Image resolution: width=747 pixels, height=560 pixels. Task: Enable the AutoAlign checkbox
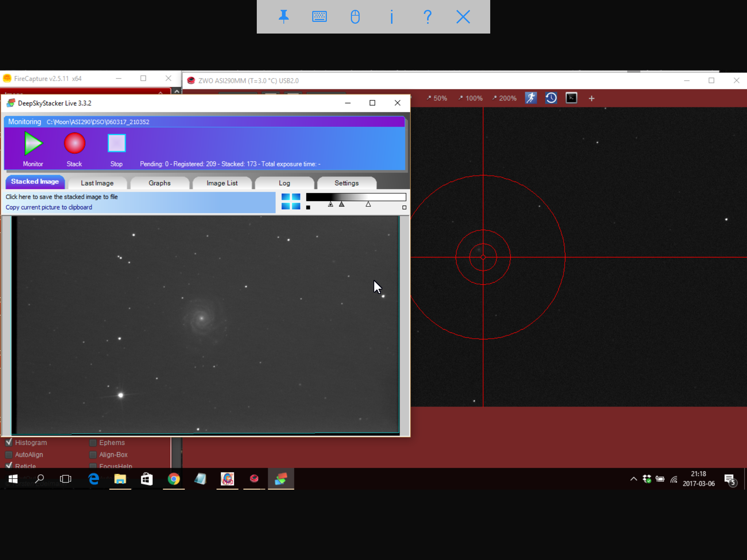[9, 455]
